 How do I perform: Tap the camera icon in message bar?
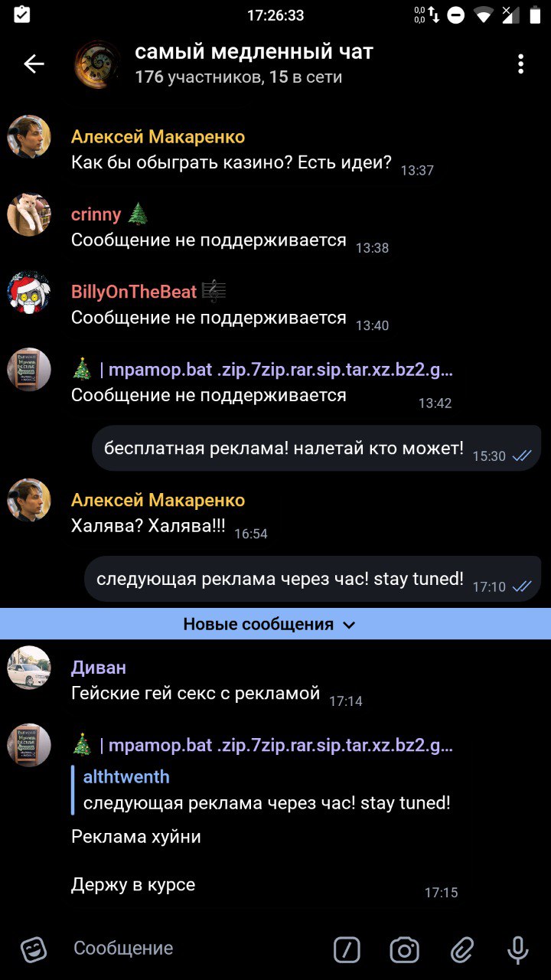pyautogui.click(x=404, y=950)
